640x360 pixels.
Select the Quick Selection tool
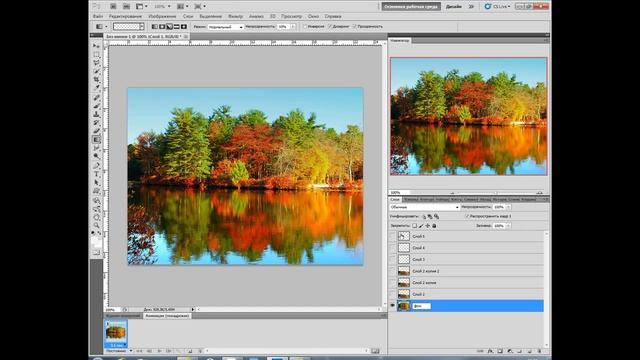(96, 71)
